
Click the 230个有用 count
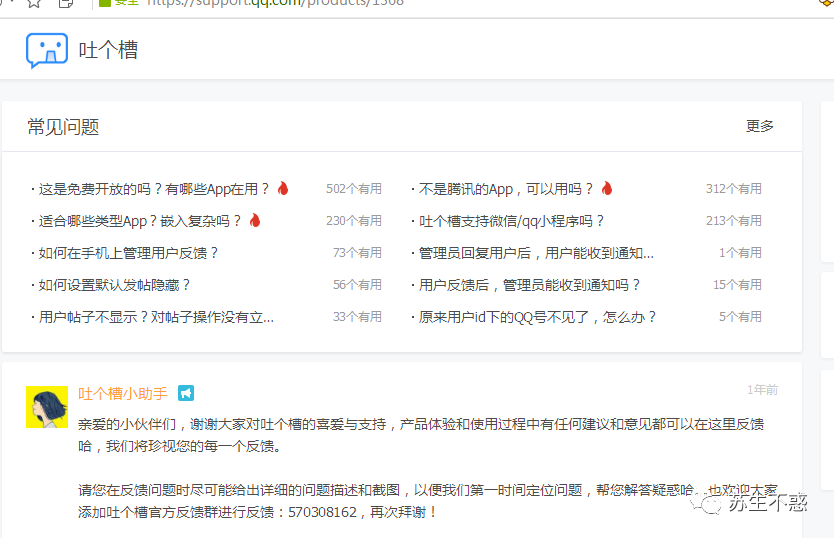354,221
